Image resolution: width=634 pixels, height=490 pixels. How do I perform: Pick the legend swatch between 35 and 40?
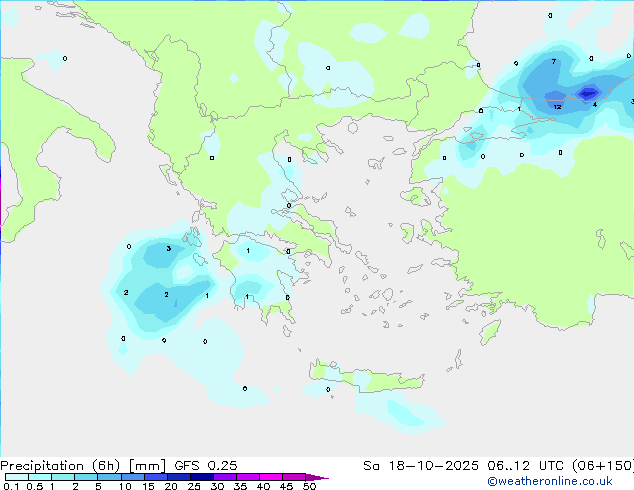click(x=248, y=477)
